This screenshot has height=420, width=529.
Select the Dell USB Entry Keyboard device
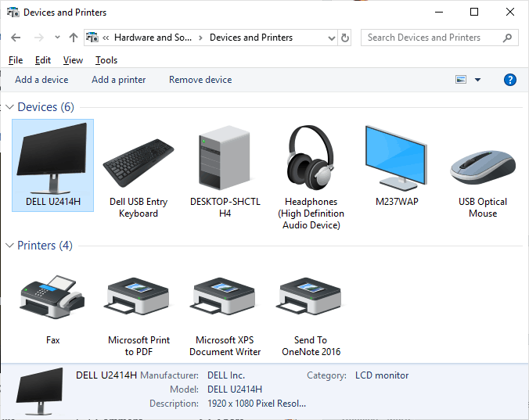pyautogui.click(x=139, y=160)
